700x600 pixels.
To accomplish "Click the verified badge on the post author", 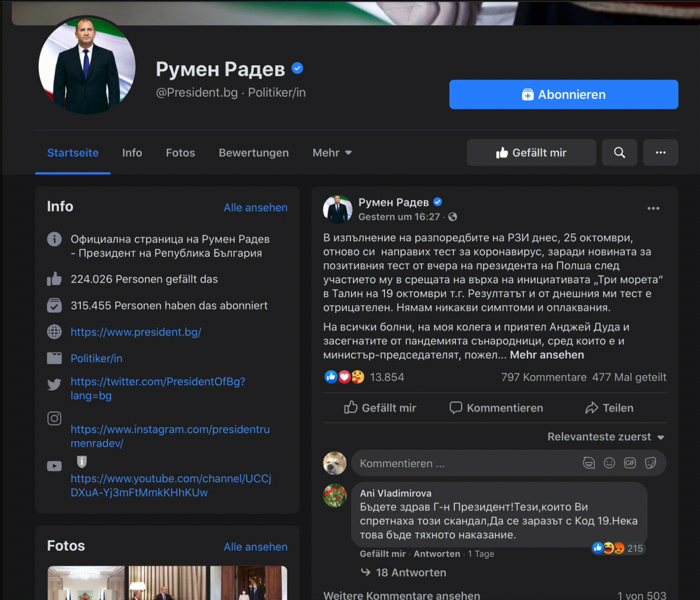I will pos(438,202).
